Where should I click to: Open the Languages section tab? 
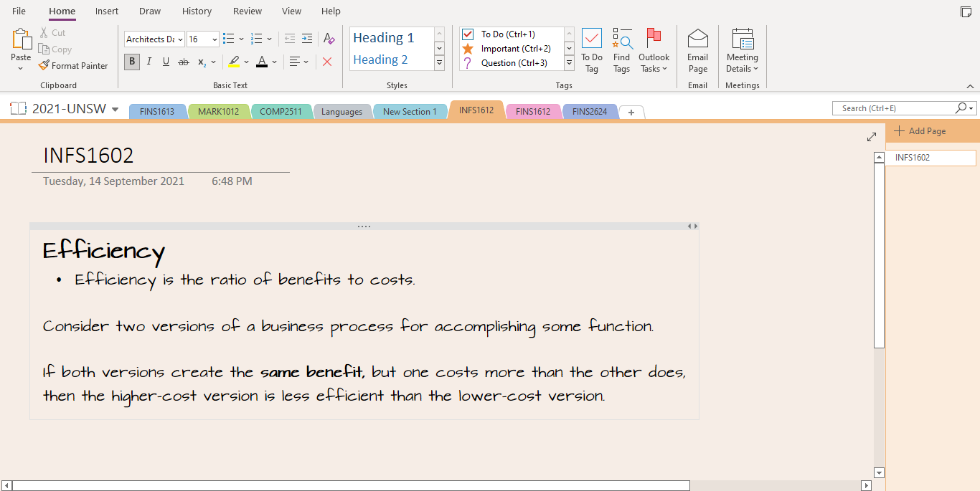pyautogui.click(x=341, y=111)
